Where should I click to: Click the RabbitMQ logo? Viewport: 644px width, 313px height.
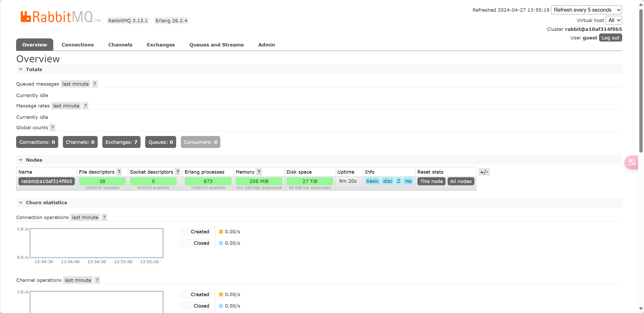(57, 17)
